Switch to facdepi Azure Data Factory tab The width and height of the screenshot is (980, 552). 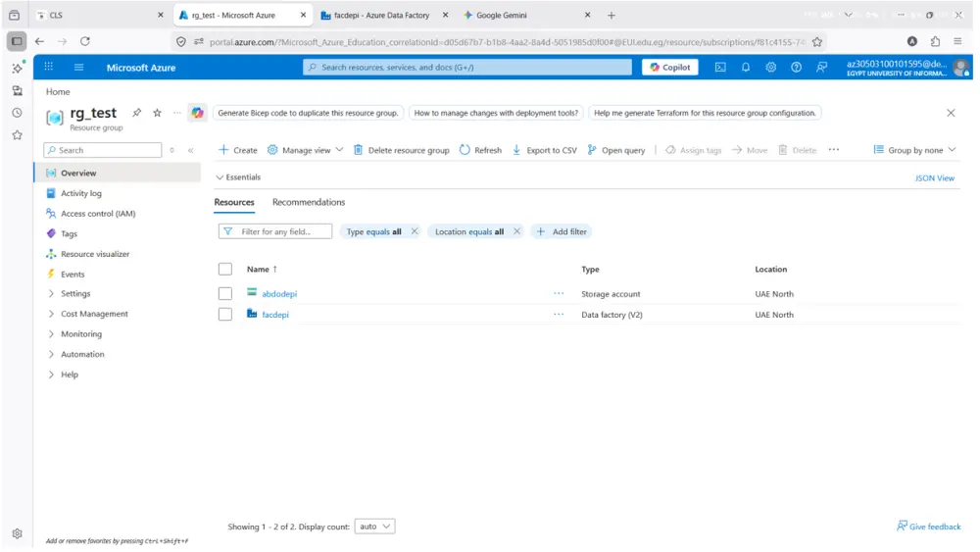[381, 15]
